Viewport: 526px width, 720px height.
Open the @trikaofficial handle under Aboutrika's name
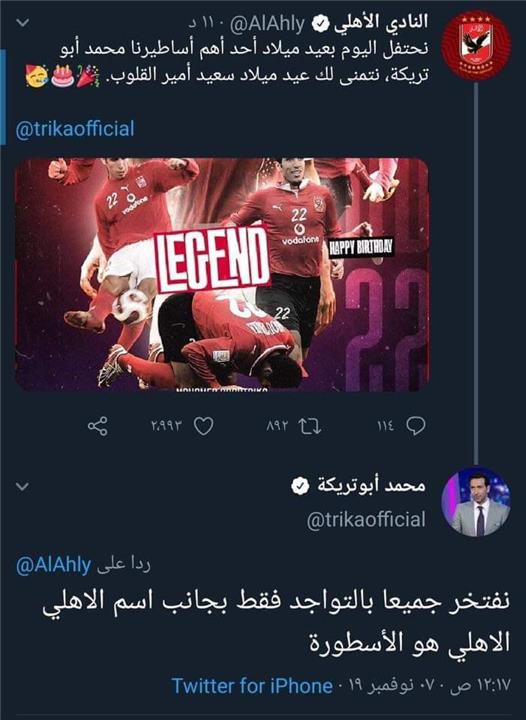coord(366,520)
